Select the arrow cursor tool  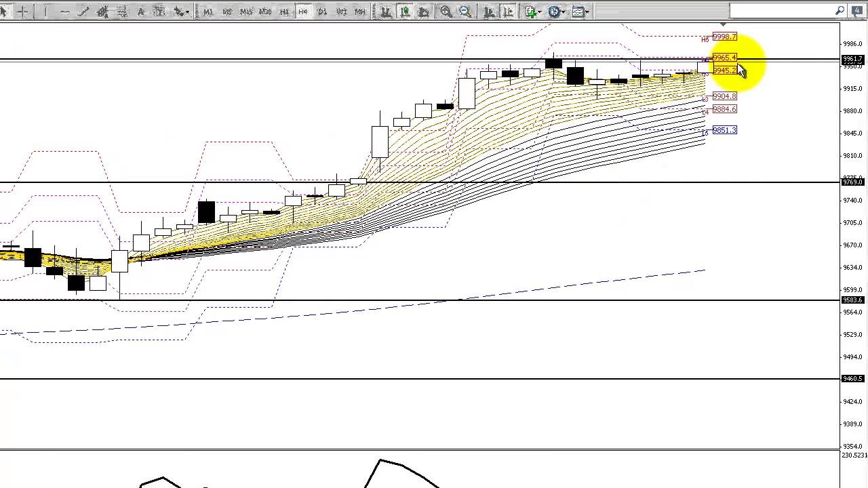[3, 12]
